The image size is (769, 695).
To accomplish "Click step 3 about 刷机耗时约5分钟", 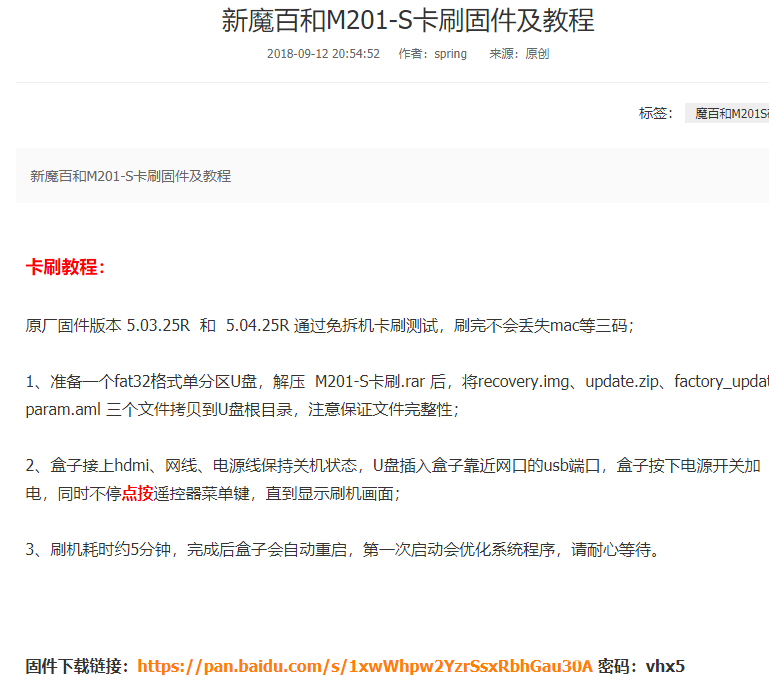I will pyautogui.click(x=343, y=549).
